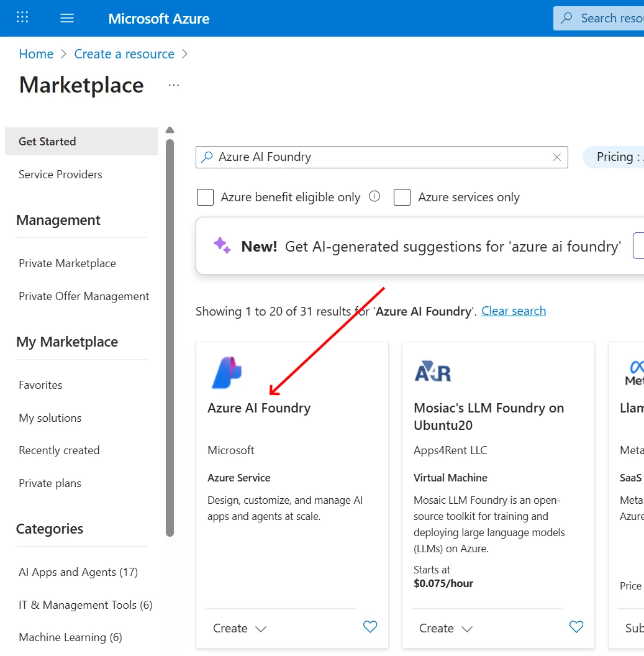Open Service Providers in sidebar

coord(60,175)
